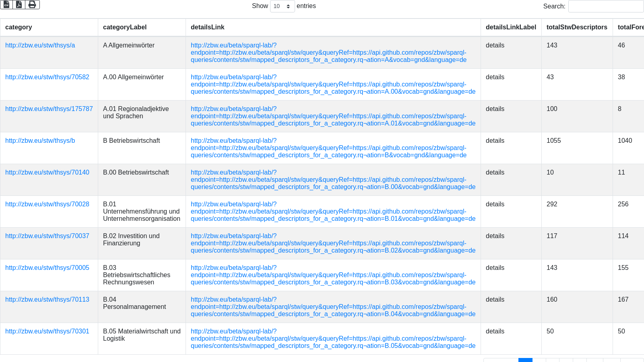This screenshot has width=644, height=362.
Task: Export table as PDF document
Action: [x=19, y=4]
